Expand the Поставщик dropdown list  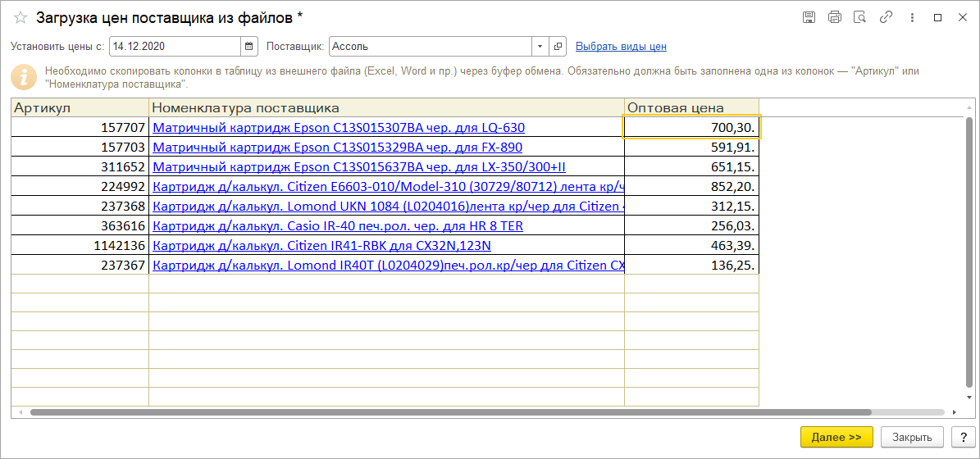pyautogui.click(x=540, y=47)
